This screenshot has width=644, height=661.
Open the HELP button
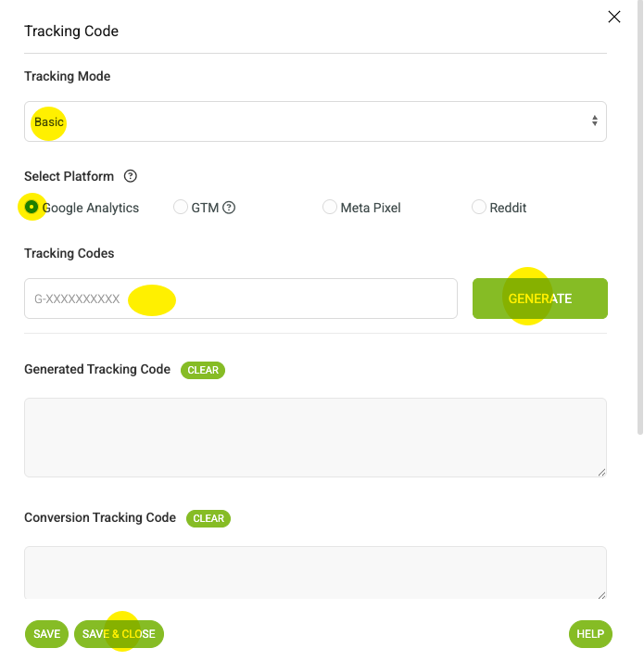point(590,634)
